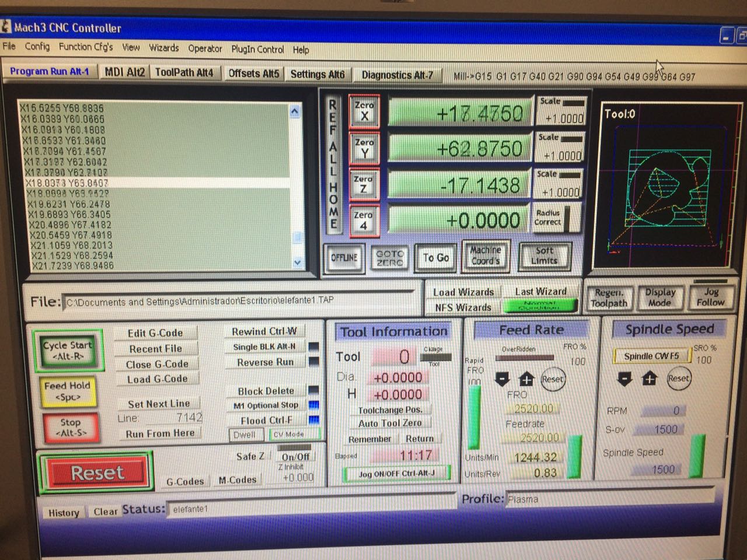747x560 pixels.
Task: Click the big red Reset button
Action: 97,473
